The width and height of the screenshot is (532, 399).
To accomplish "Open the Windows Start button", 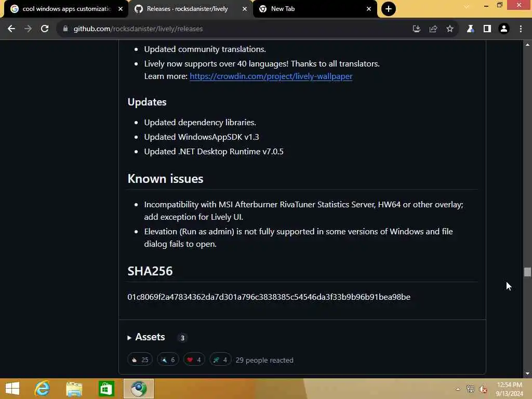I will (x=12, y=389).
